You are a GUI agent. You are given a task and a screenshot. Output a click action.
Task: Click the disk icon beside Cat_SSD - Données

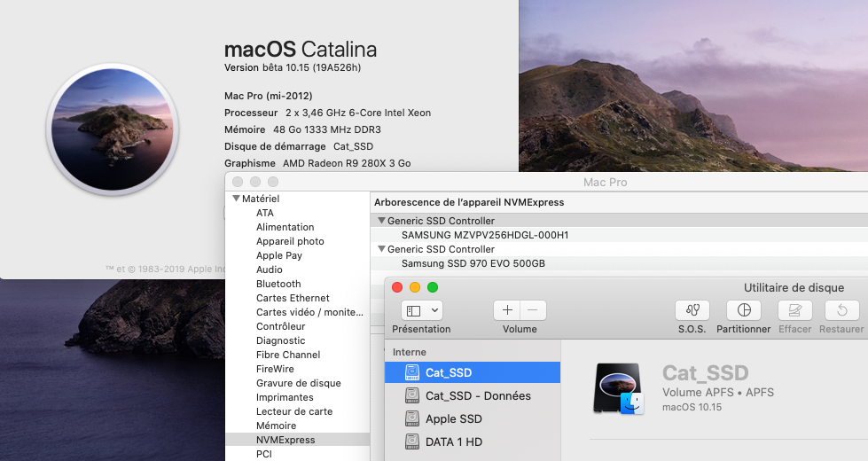pyautogui.click(x=412, y=395)
